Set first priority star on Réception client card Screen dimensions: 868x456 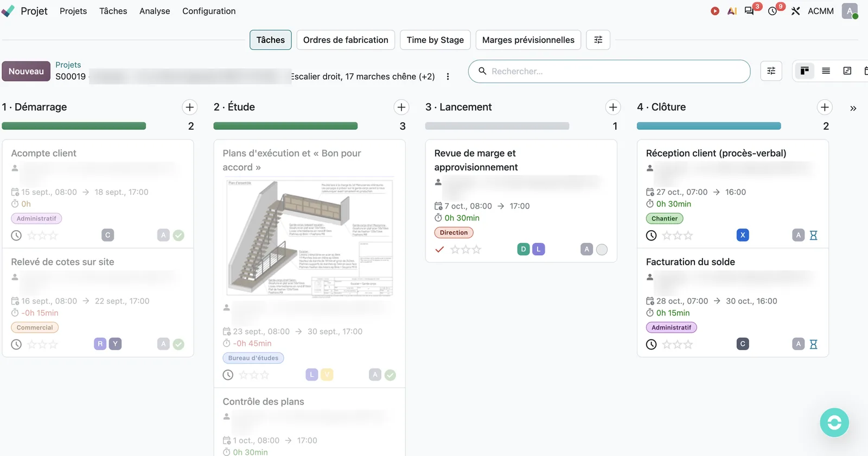pyautogui.click(x=667, y=236)
